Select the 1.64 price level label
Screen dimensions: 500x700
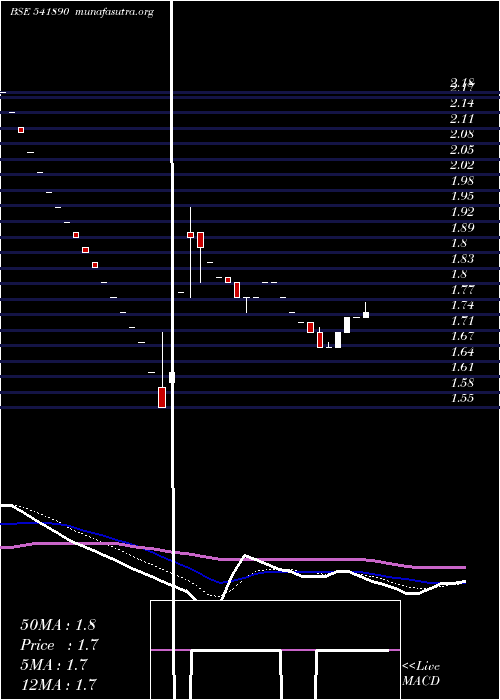462,351
